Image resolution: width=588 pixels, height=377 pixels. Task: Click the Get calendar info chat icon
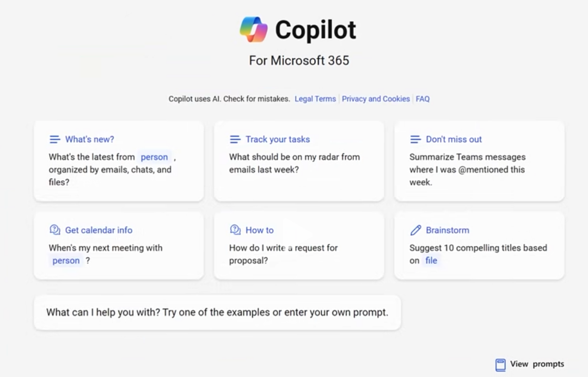54,230
